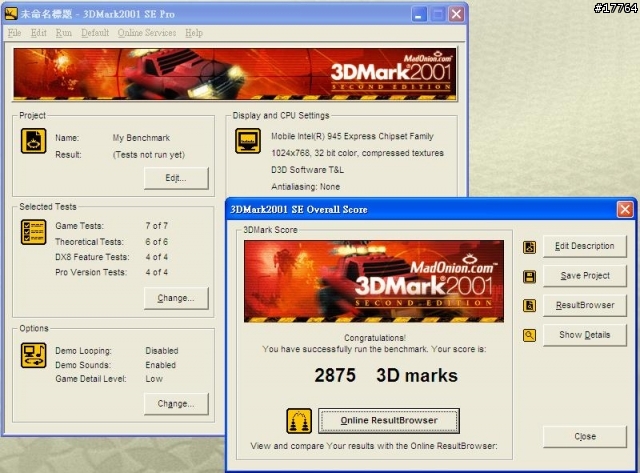Open the ResultBrowser button
640x473 pixels.
584,305
